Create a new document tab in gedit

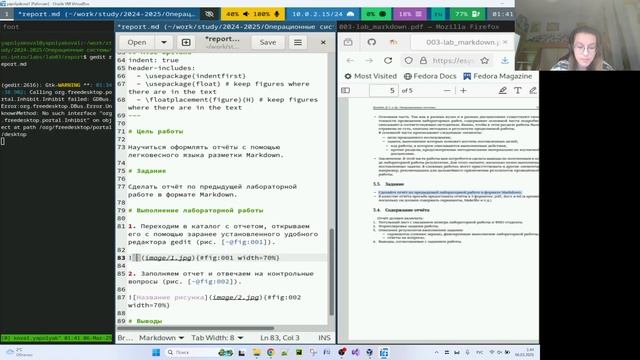pos(186,42)
